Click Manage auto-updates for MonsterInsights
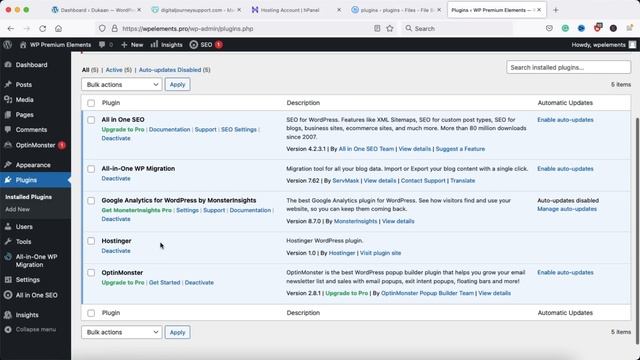The image size is (640, 360). [x=567, y=209]
